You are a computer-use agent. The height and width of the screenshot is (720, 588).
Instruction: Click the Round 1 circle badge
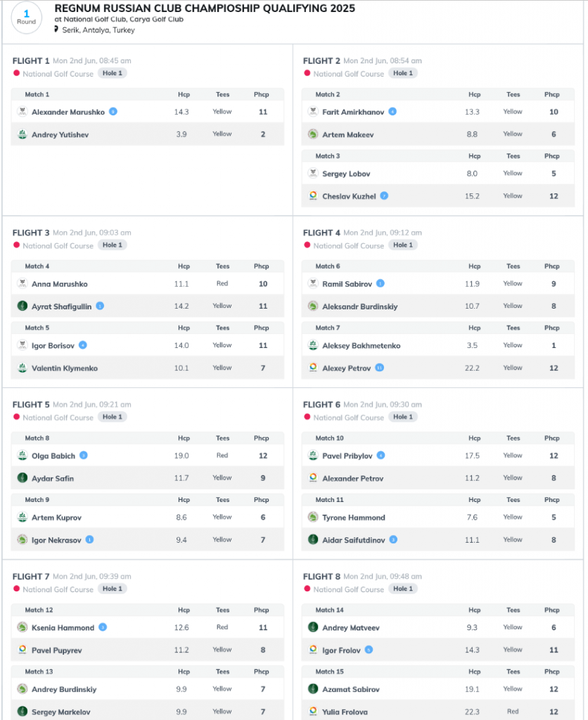pos(26,18)
